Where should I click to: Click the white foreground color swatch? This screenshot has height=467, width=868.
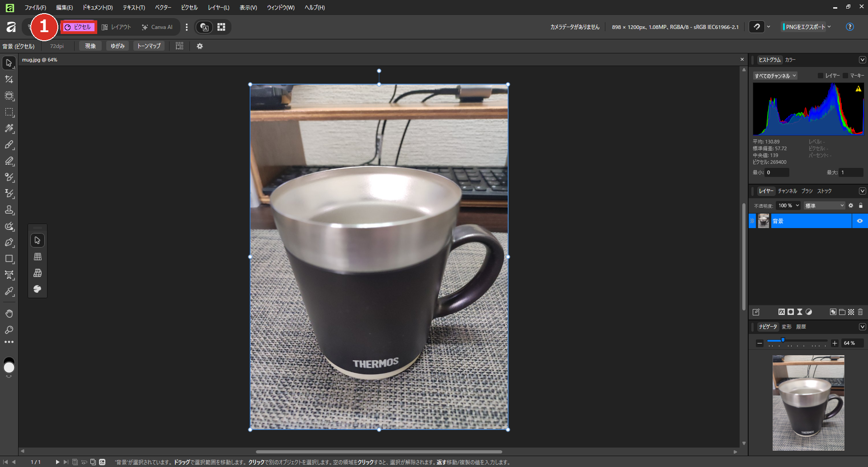click(x=9, y=367)
